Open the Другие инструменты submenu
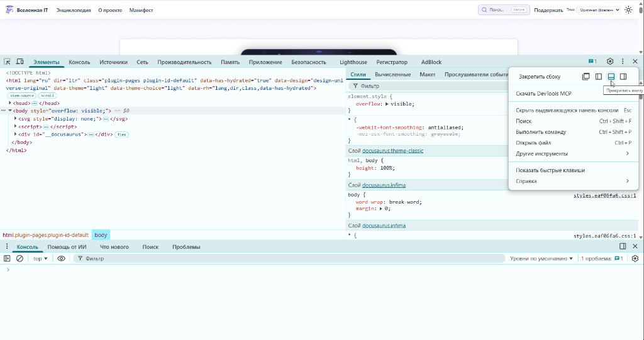 pos(572,153)
